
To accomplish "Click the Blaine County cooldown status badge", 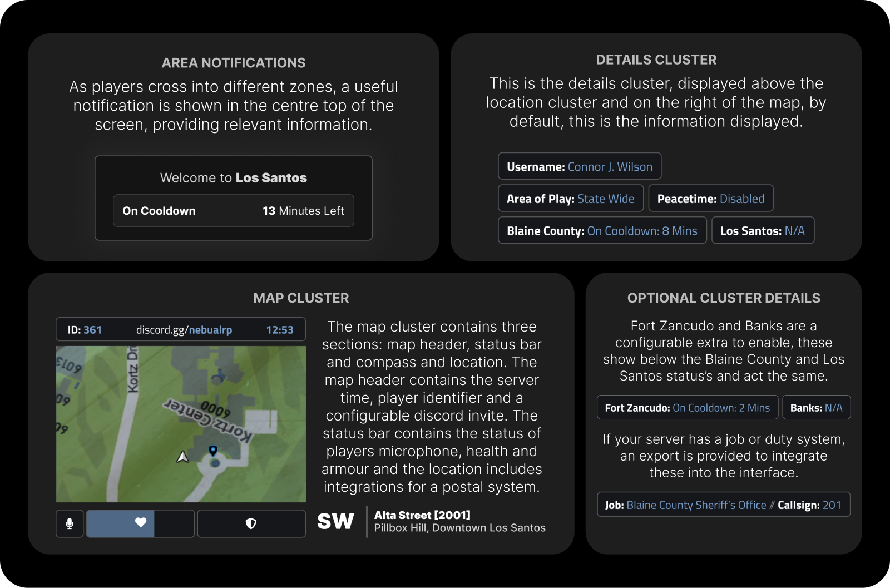I will [602, 231].
